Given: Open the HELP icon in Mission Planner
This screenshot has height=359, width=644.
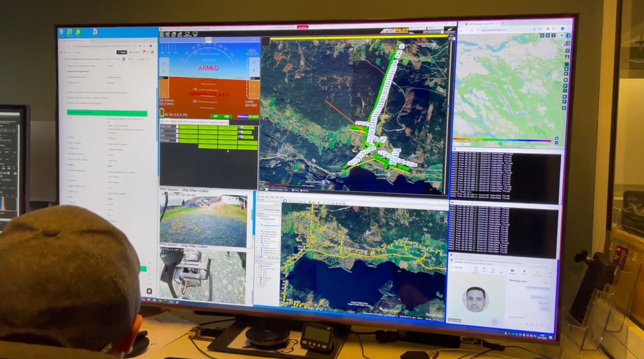Looking at the screenshot, I should 195,34.
